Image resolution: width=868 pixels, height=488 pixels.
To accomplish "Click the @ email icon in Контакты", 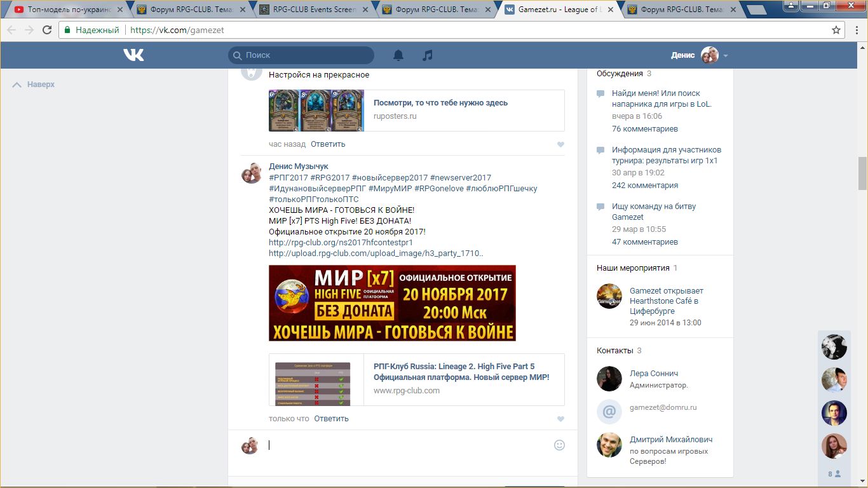I will (609, 412).
